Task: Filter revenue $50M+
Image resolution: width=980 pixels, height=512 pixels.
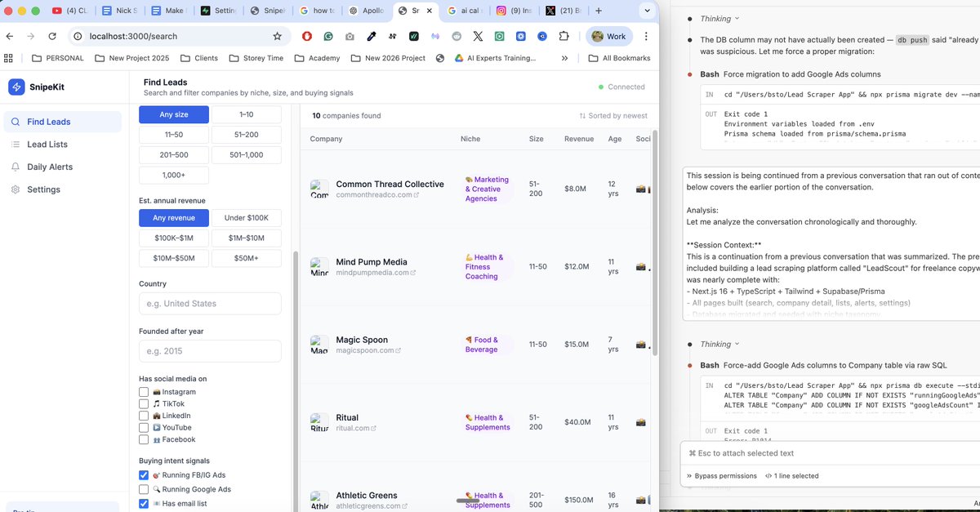Action: tap(246, 258)
